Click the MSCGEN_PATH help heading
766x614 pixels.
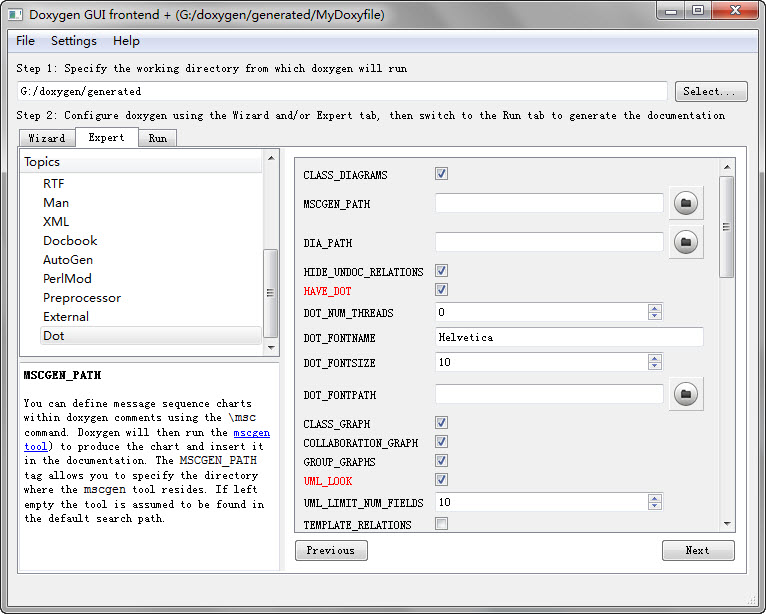pyautogui.click(x=63, y=375)
